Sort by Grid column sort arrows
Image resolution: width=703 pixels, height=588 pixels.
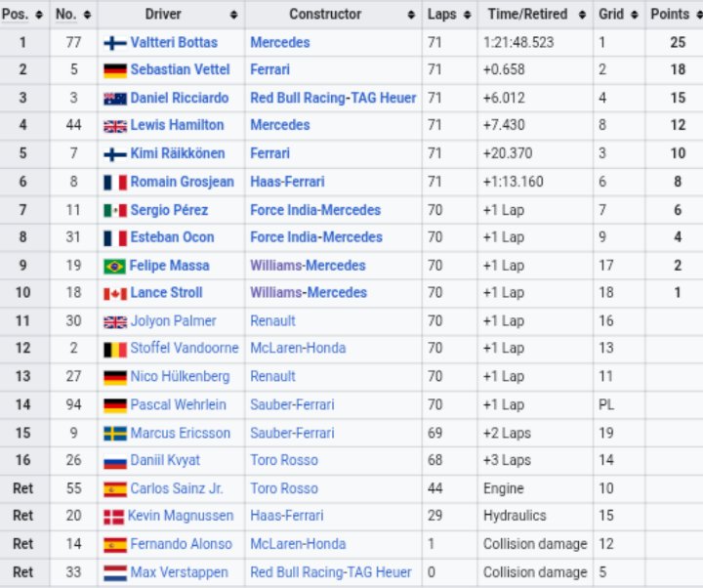point(634,15)
